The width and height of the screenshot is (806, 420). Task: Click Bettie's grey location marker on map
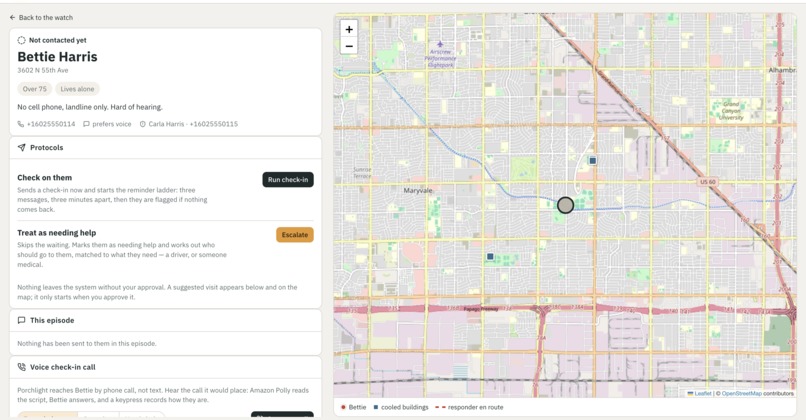click(x=565, y=205)
